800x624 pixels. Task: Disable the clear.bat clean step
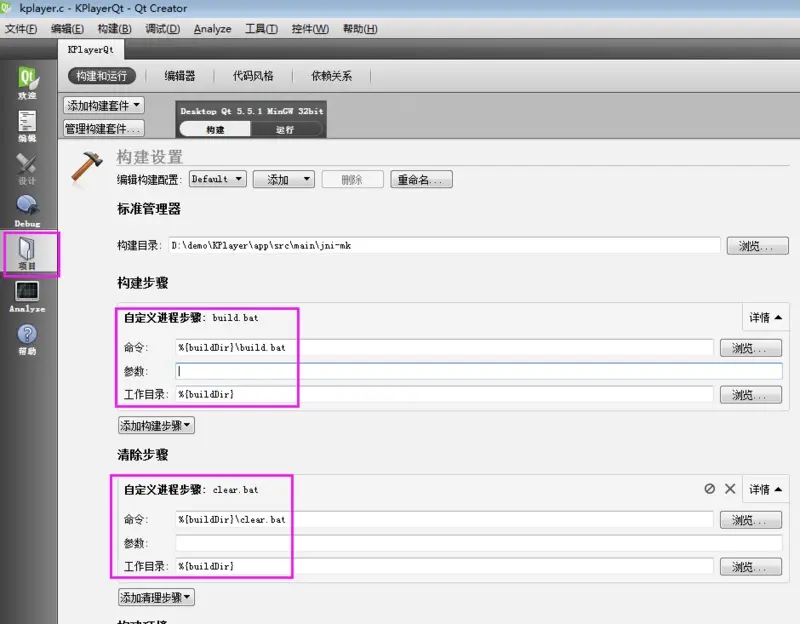point(709,489)
